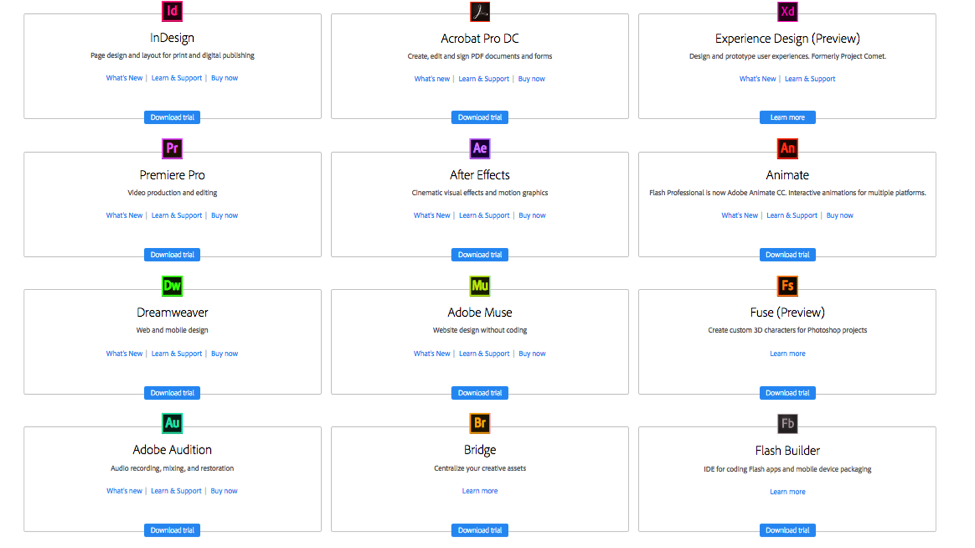Download the Premiere Pro trial

click(x=172, y=255)
